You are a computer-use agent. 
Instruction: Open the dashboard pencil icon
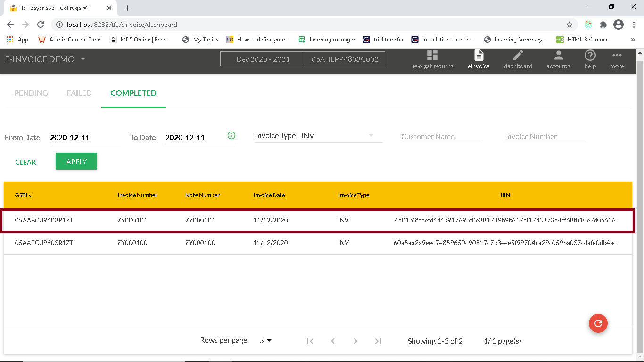518,56
